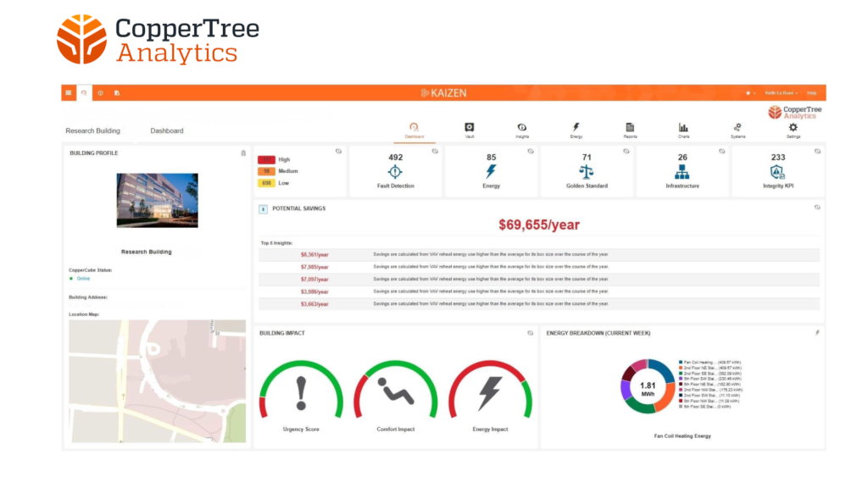Click info icon on the Energy card

click(x=531, y=151)
